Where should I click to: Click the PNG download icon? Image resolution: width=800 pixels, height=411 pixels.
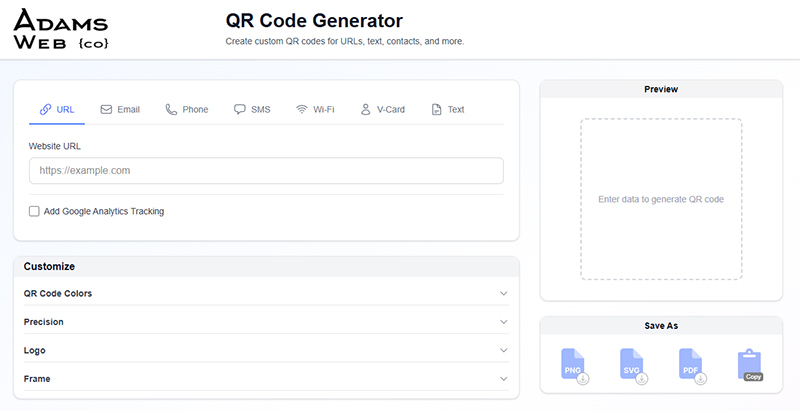[573, 366]
